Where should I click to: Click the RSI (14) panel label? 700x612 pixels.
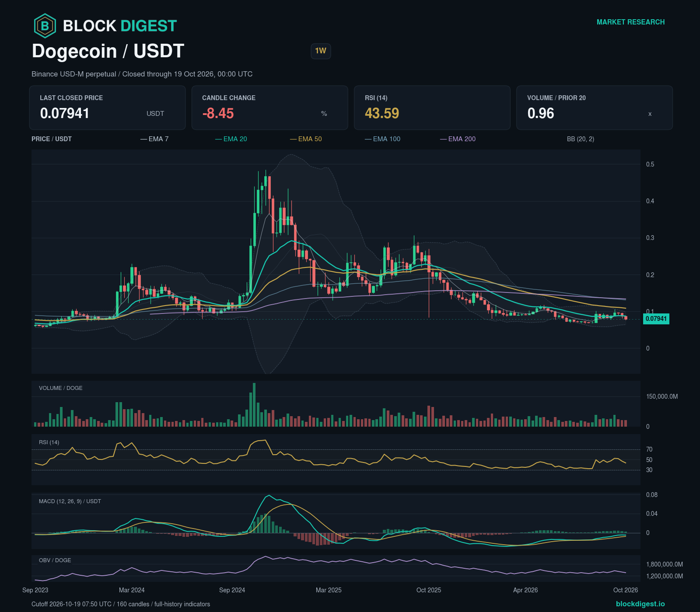(49, 442)
